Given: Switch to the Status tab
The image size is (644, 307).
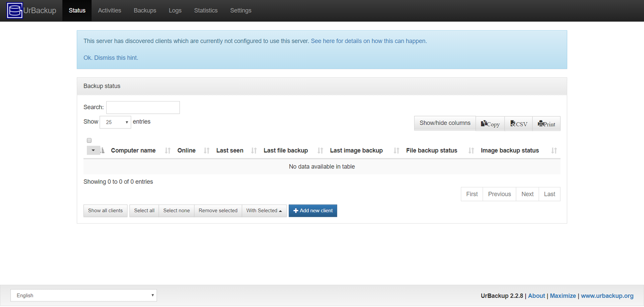Looking at the screenshot, I should tap(77, 10).
